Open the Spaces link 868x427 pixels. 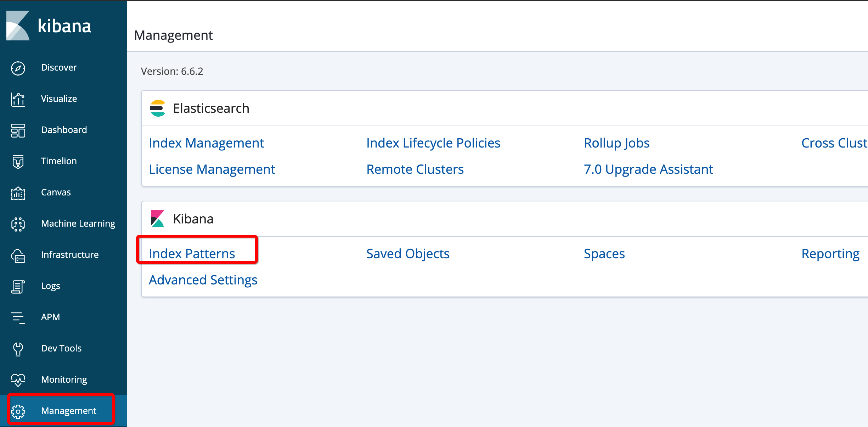[x=604, y=254]
